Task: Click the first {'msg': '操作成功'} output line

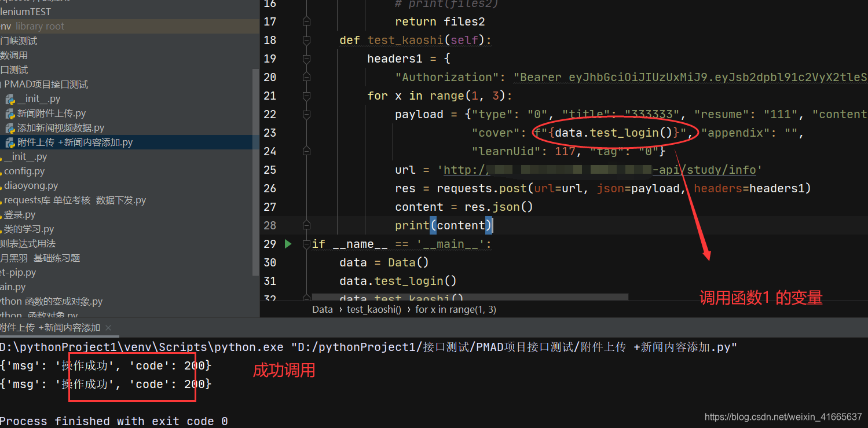Action: 106,366
